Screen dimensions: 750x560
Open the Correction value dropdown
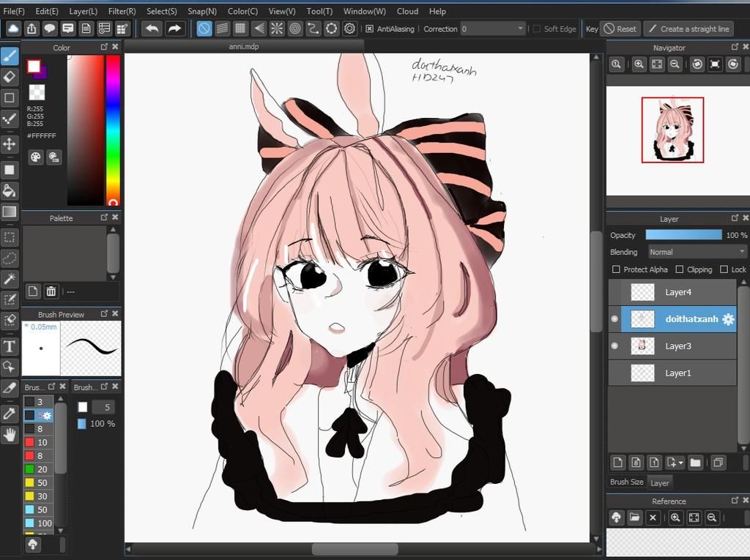click(x=521, y=29)
